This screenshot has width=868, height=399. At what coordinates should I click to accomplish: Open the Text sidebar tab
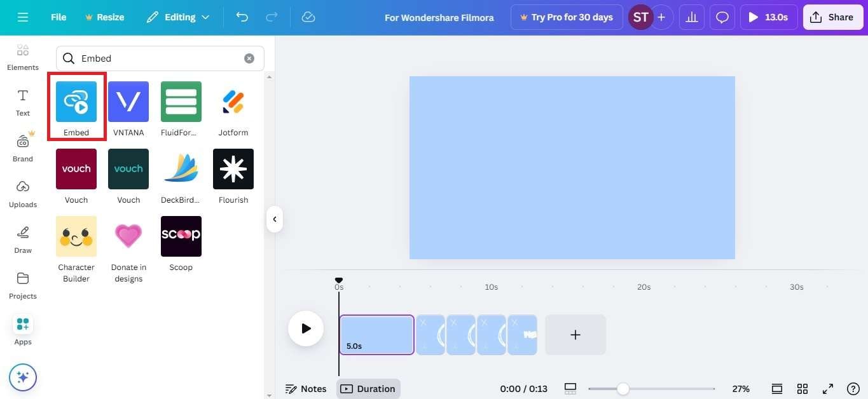[23, 102]
